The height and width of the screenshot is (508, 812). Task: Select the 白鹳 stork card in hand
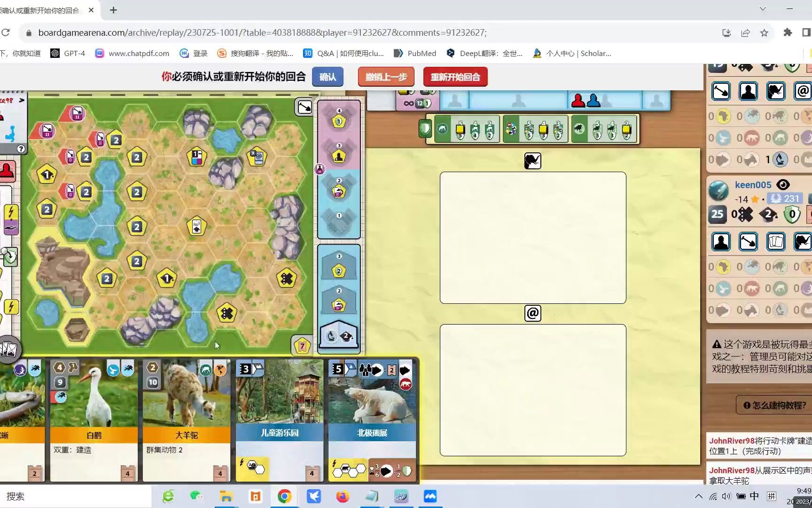tap(94, 421)
